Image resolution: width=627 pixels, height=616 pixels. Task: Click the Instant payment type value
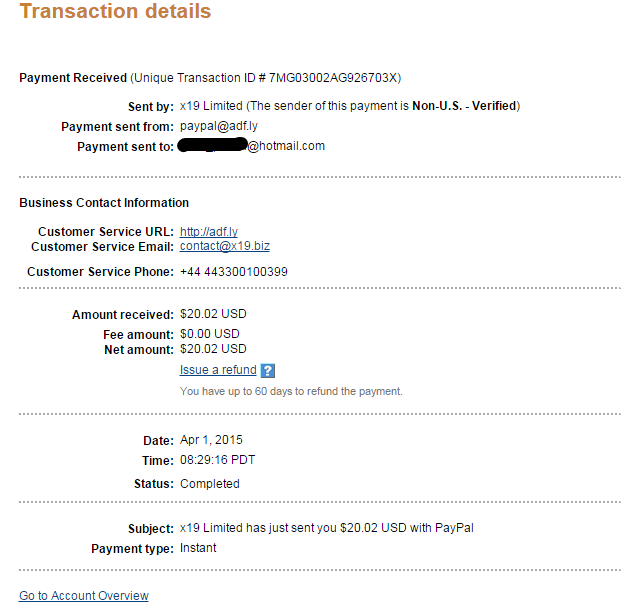click(198, 548)
